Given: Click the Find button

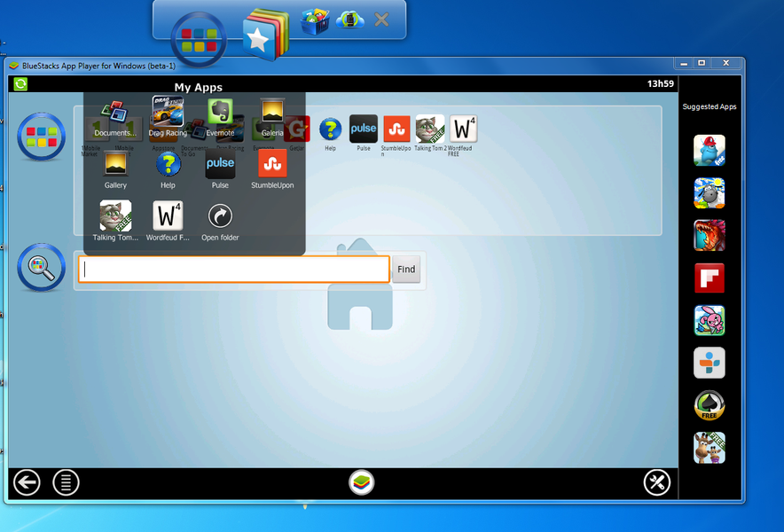Looking at the screenshot, I should point(406,270).
